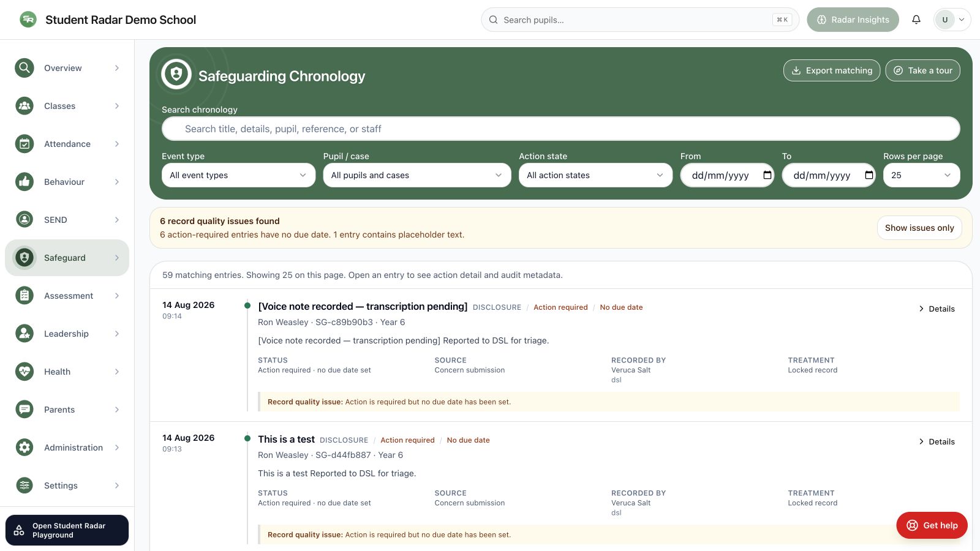Select the Health heartbeat icon

click(24, 372)
